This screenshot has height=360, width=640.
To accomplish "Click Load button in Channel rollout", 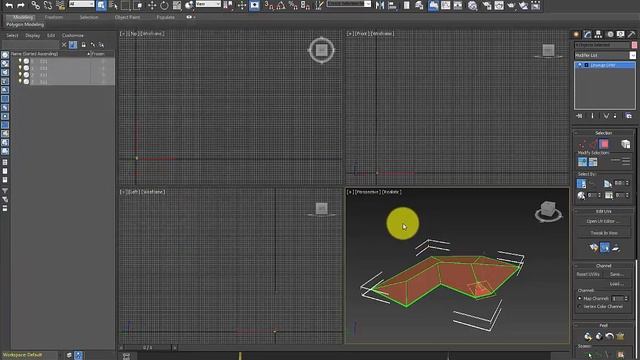I will click(x=616, y=284).
